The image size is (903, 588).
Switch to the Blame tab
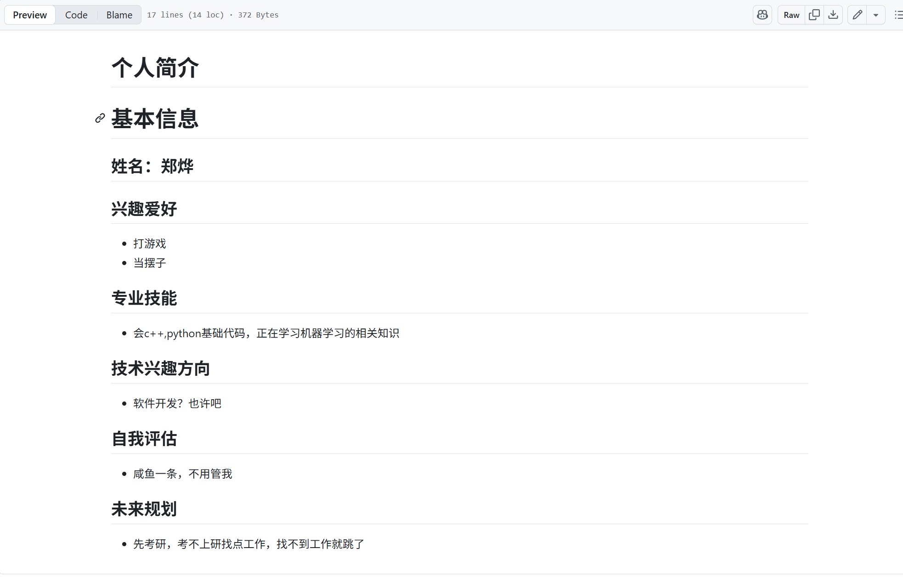tap(119, 15)
